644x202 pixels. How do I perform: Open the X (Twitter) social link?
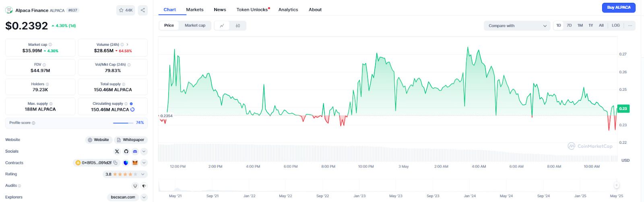coord(117,151)
